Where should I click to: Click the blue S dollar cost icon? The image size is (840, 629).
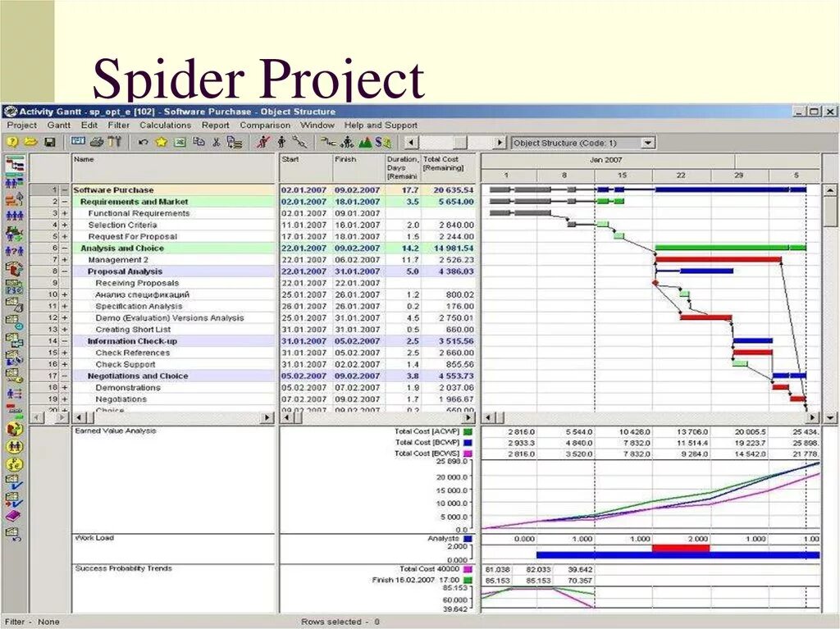(382, 142)
